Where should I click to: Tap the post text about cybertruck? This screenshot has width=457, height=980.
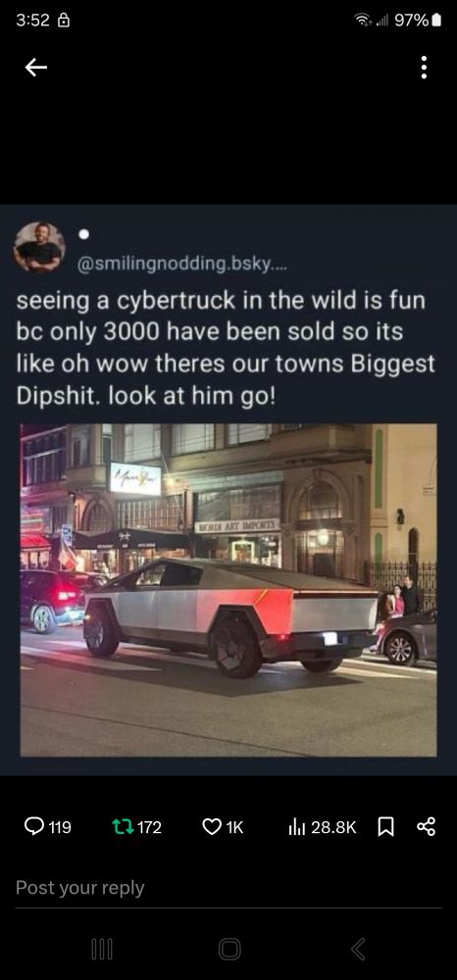point(225,348)
